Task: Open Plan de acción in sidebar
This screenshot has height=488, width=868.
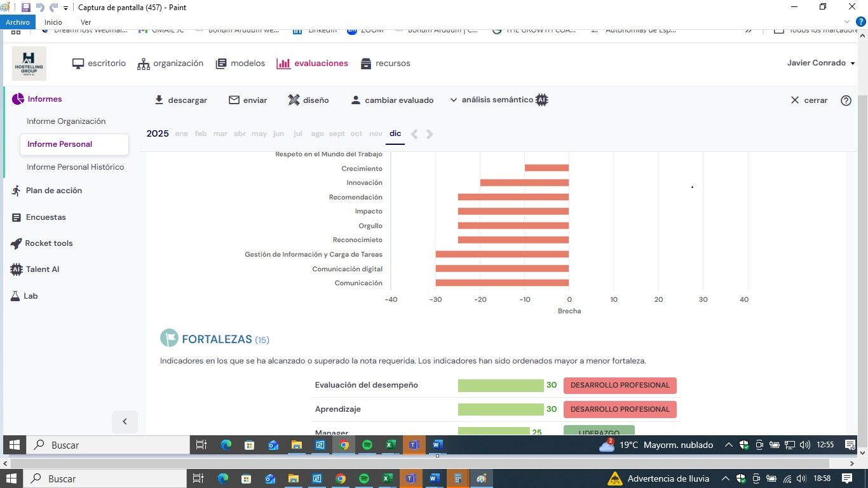Action: (53, 191)
